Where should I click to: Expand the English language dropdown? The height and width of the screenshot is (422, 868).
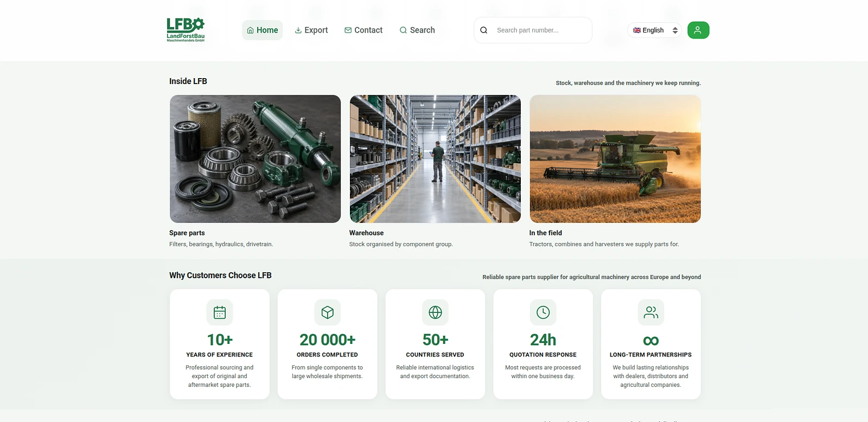pos(655,30)
